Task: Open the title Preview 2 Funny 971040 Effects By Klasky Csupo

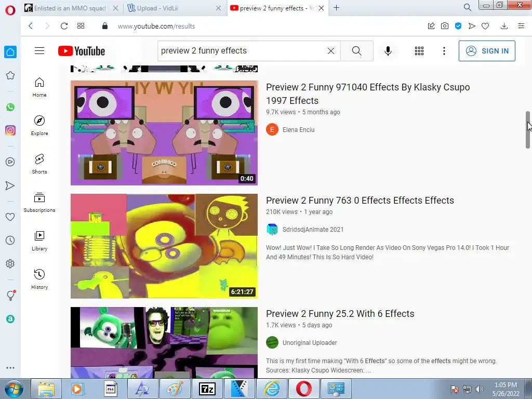Action: (x=368, y=94)
